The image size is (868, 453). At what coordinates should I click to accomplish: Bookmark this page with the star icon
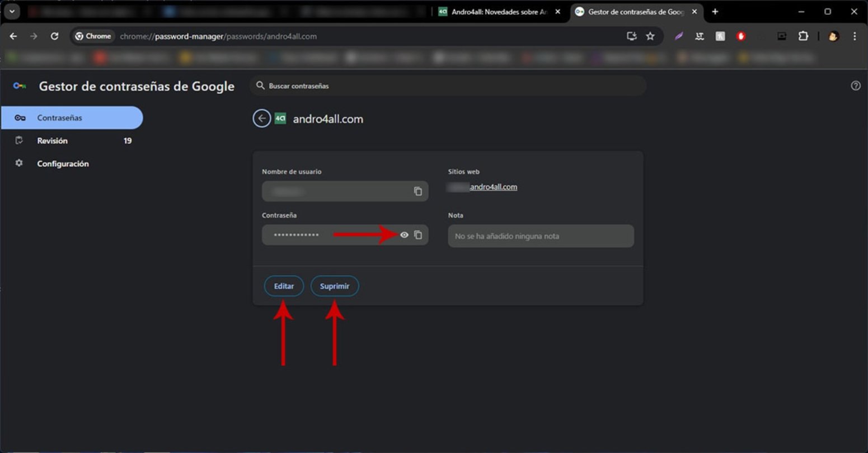tap(650, 36)
